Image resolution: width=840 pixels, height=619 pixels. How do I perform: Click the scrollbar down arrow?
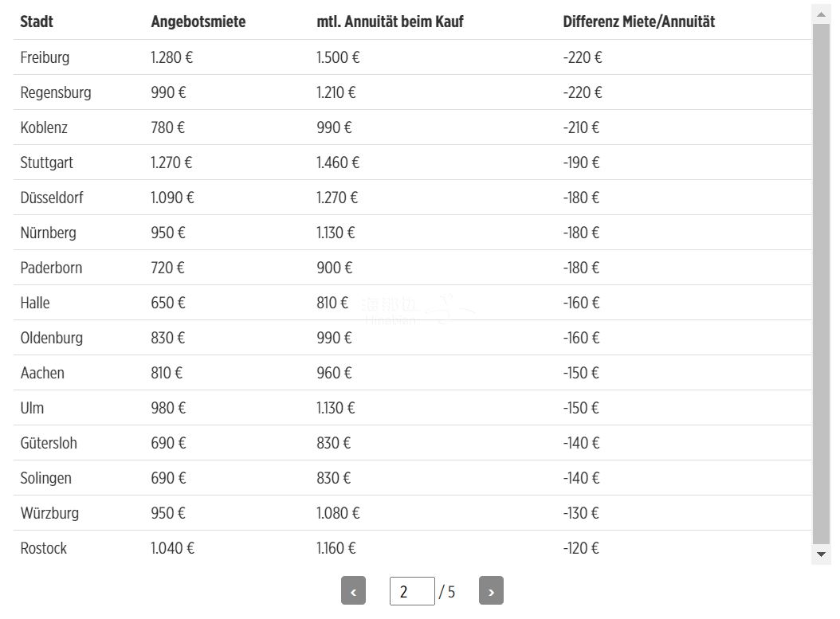821,554
